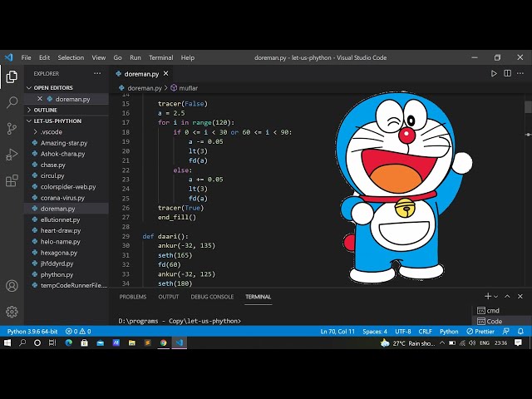
Task: Select the cmd terminal instance
Action: 502,310
